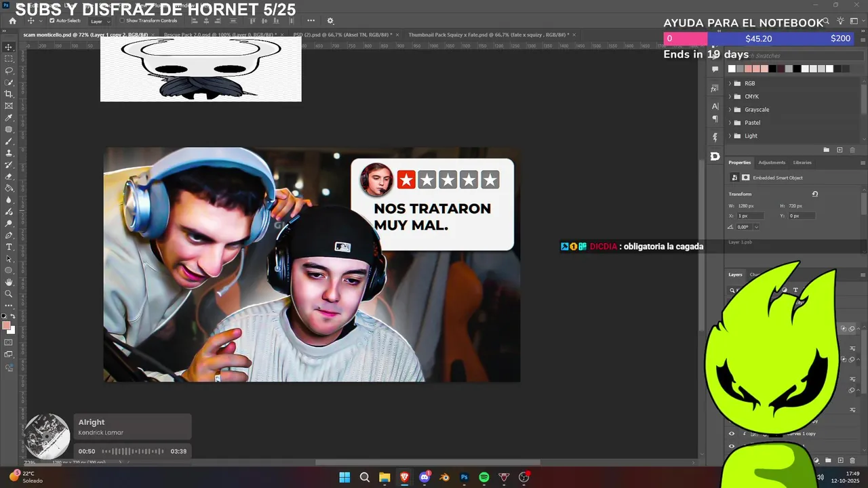Open the fx Styles panel icon

pyautogui.click(x=715, y=89)
